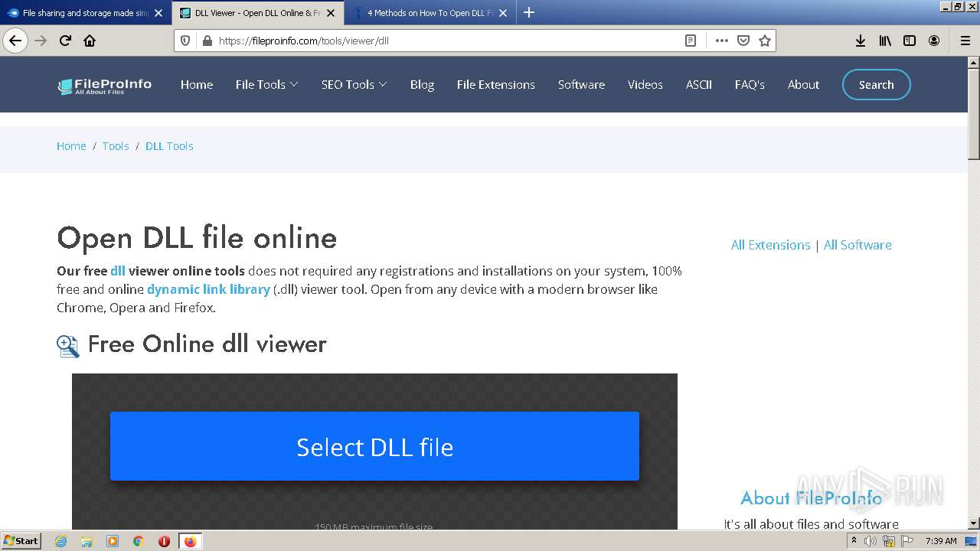Go back with the browser back arrow
980x551 pixels.
15,41
